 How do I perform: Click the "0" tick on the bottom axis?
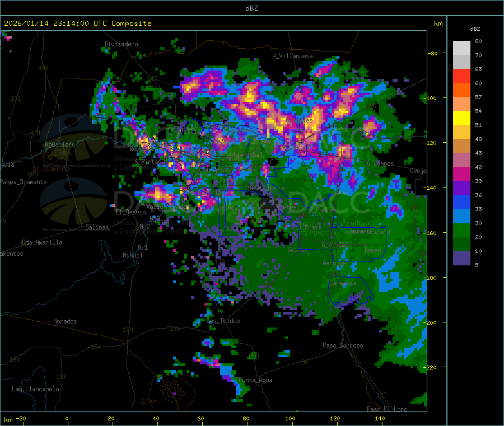(x=67, y=418)
